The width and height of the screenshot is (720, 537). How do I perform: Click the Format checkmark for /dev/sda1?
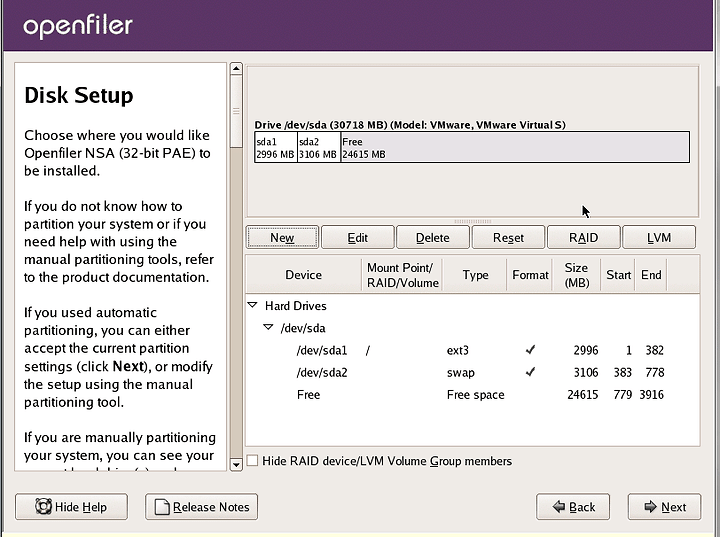point(530,350)
